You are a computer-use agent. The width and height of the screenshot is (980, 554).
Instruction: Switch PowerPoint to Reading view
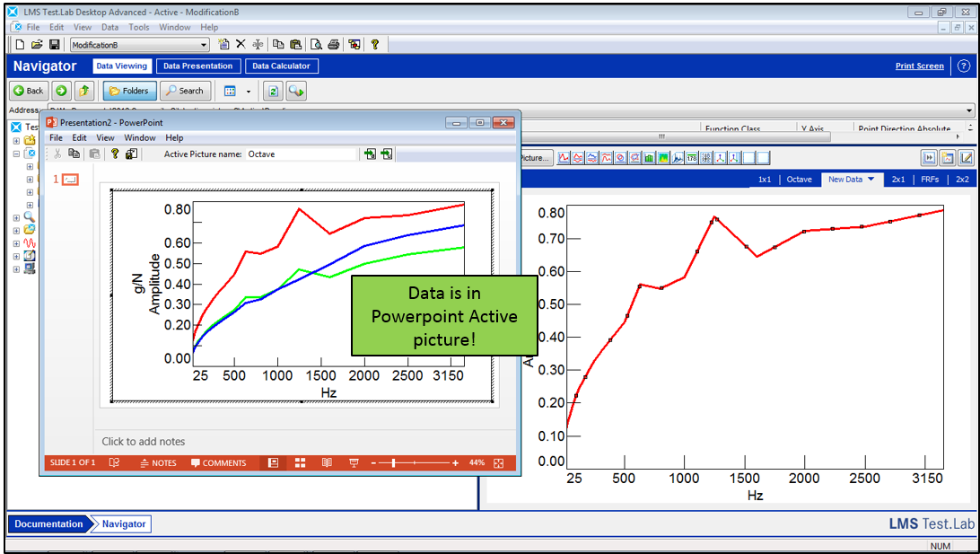pos(327,462)
